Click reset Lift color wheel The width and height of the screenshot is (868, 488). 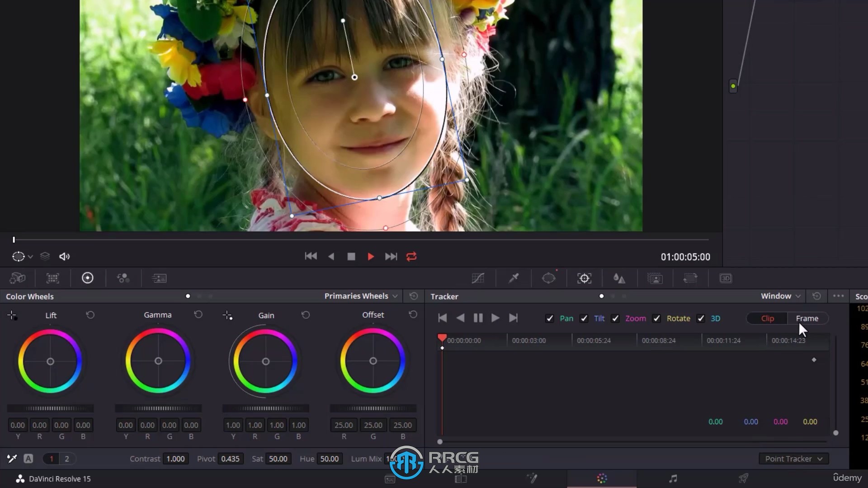[90, 315]
